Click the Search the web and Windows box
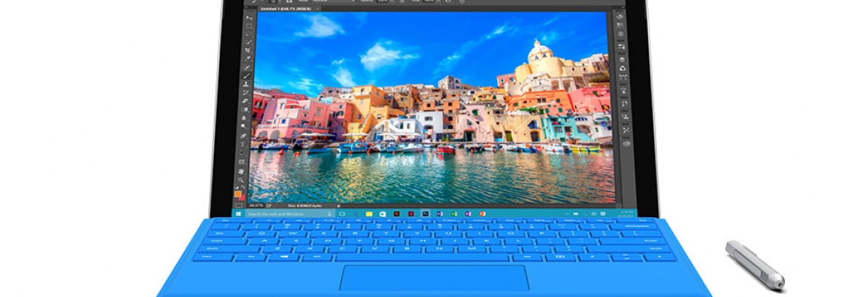Image resolution: width=868 pixels, height=297 pixels. [290, 214]
